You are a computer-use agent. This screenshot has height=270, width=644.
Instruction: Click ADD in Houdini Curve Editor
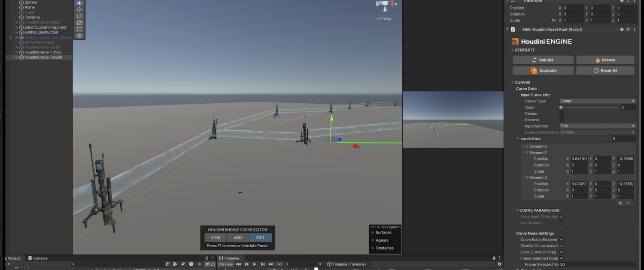[x=237, y=238]
